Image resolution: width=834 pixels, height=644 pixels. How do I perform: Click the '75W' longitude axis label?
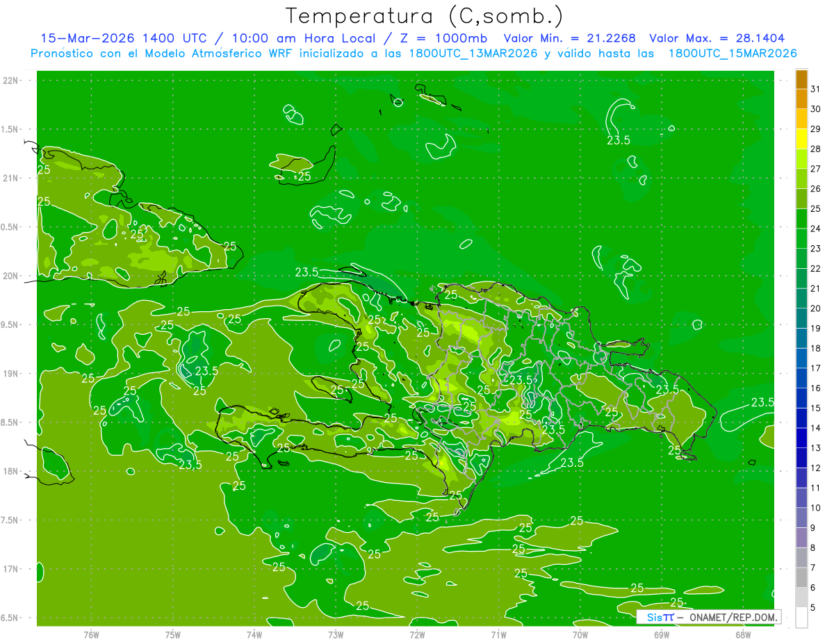coord(173,635)
